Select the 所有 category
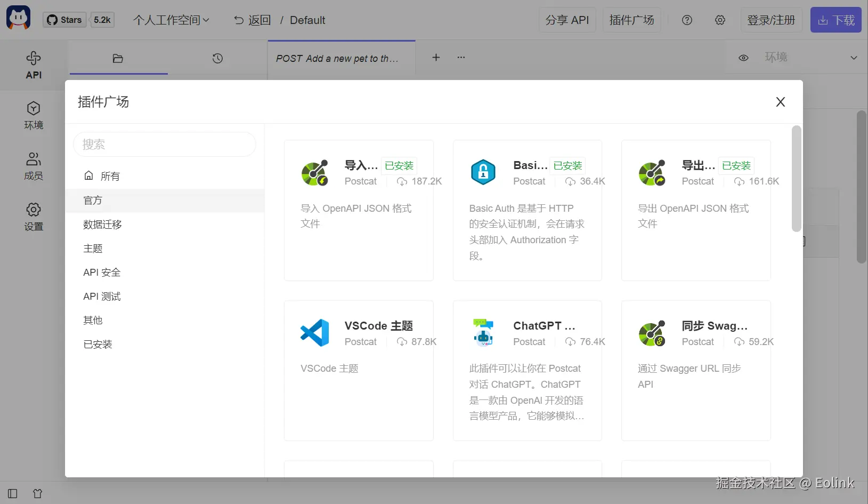Screen dimensions: 868x504 click(x=165, y=176)
